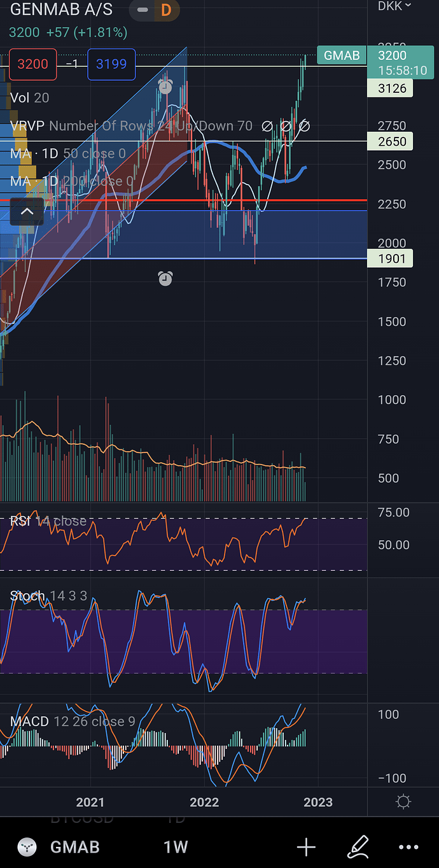This screenshot has width=439, height=868.
Task: Select the Vol 20 indicator legend
Action: click(x=30, y=97)
